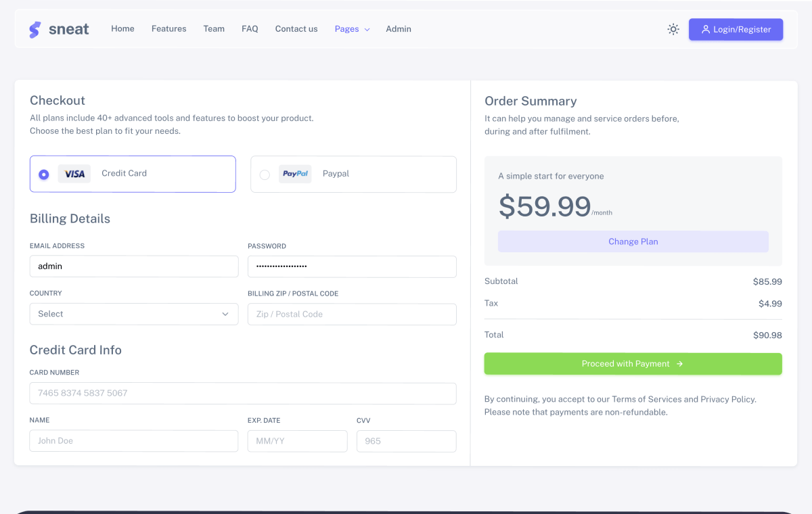
Task: Click the Visa card logo
Action: (x=74, y=173)
